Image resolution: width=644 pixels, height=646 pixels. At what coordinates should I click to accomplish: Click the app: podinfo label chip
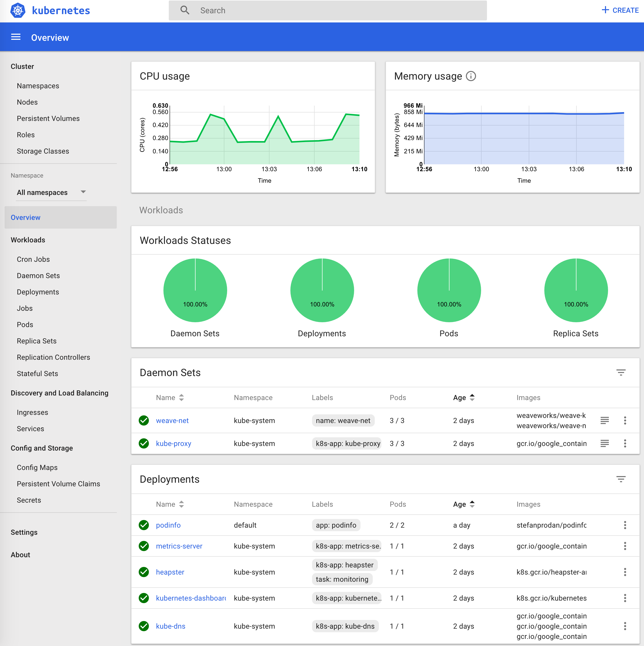point(336,525)
